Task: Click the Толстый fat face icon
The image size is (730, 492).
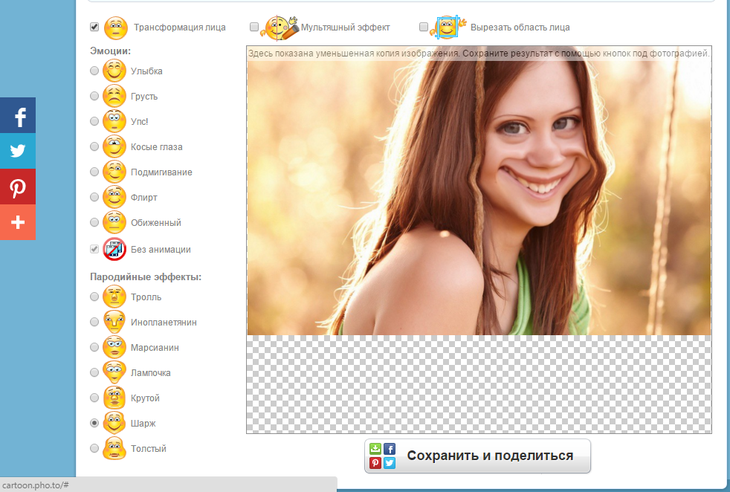Action: [x=115, y=448]
